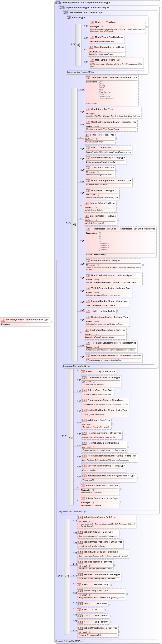Expand the TrimCode element plus box

point(116,171)
